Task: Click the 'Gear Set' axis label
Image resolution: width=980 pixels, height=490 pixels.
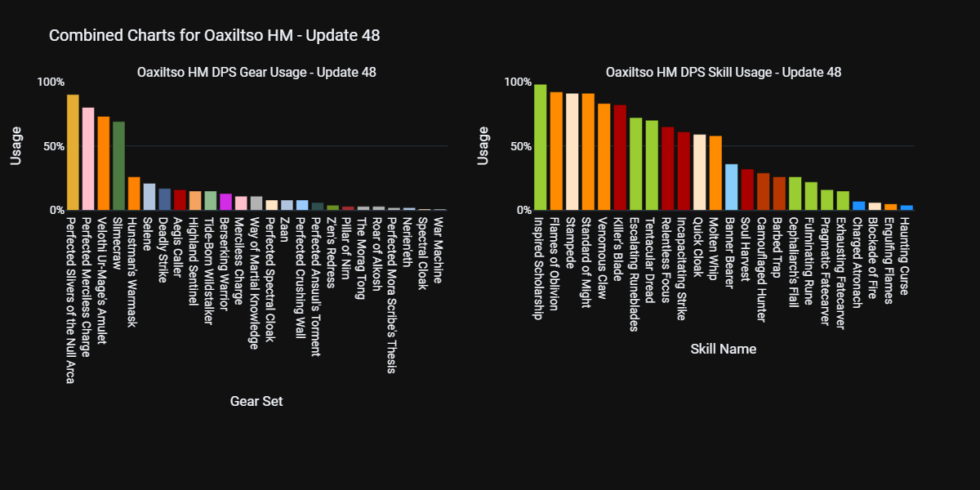Action: 256,401
